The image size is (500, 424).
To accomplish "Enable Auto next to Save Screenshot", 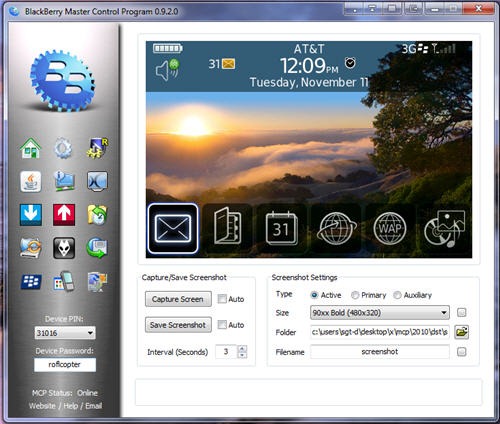I will pyautogui.click(x=222, y=324).
